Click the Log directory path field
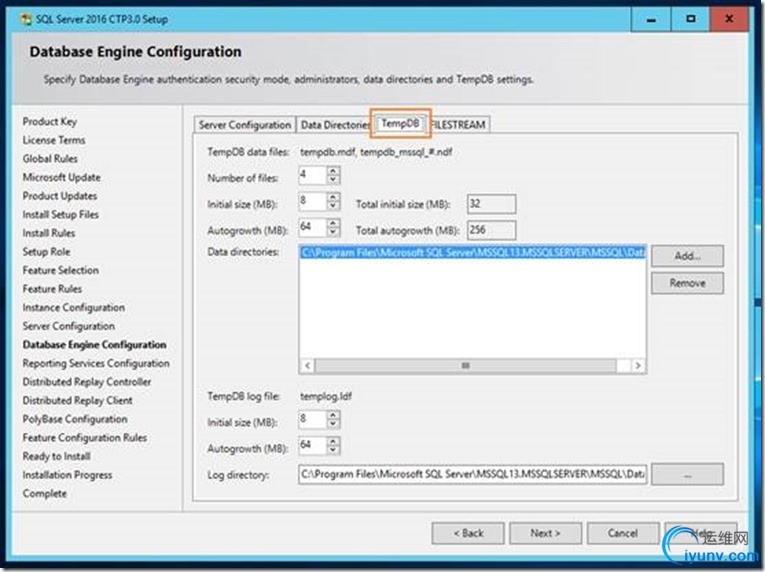765x572 pixels. pos(473,474)
